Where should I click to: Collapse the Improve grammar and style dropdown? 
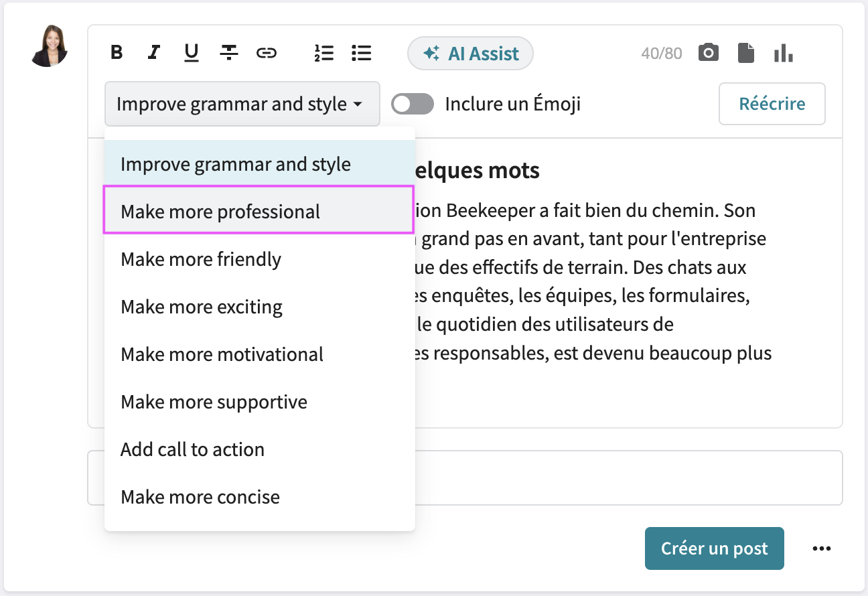tap(242, 104)
